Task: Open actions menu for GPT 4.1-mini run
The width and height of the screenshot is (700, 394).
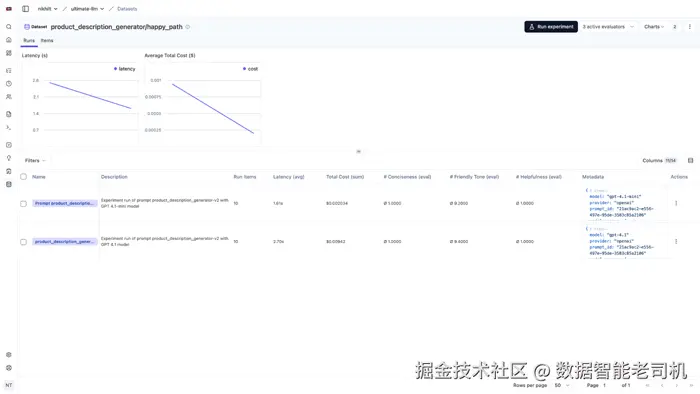Action: pos(676,203)
